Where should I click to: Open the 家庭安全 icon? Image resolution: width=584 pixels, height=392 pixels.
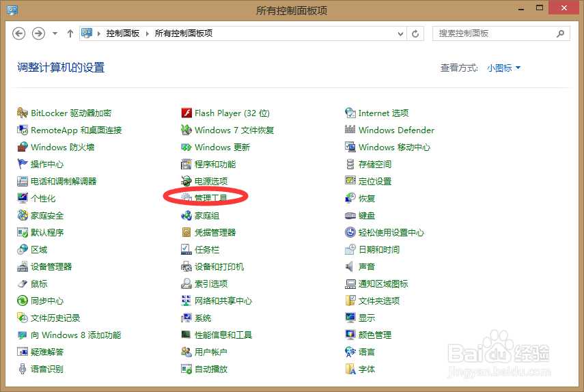23,215
